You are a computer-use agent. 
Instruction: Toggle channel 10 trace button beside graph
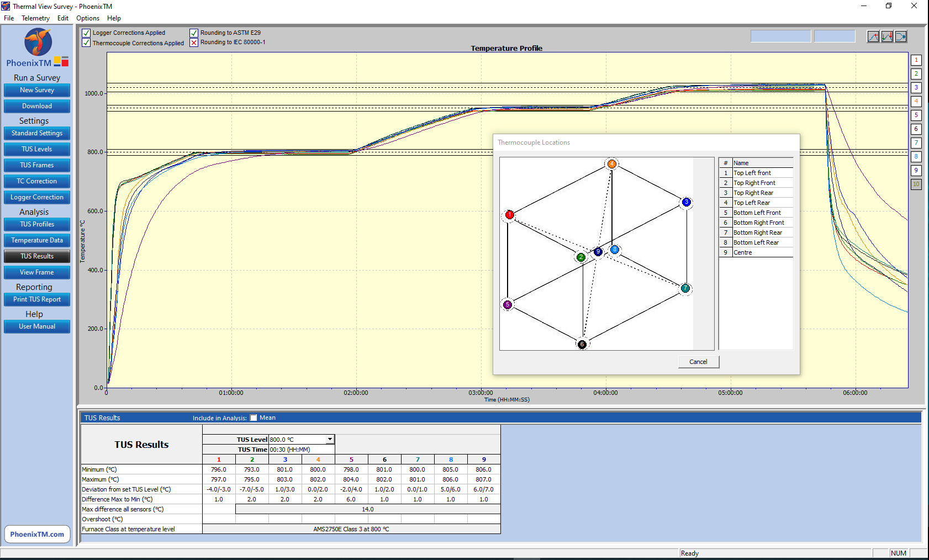[x=916, y=184]
